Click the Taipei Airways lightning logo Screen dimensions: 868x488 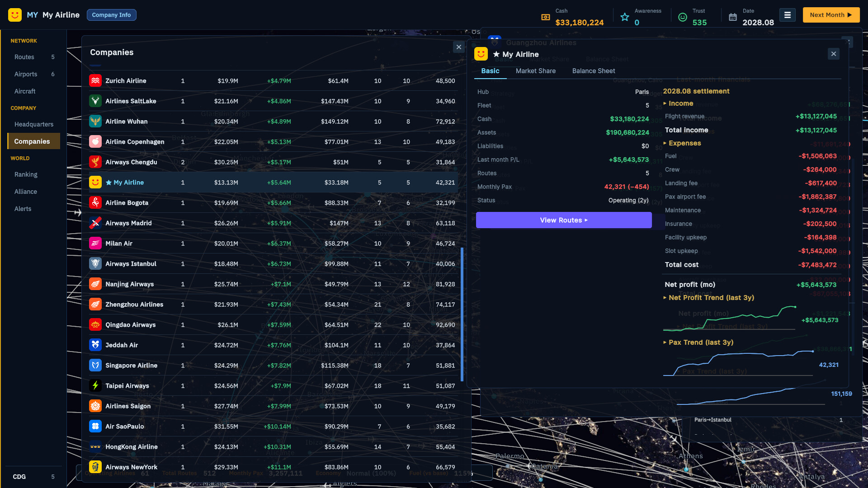coord(95,386)
